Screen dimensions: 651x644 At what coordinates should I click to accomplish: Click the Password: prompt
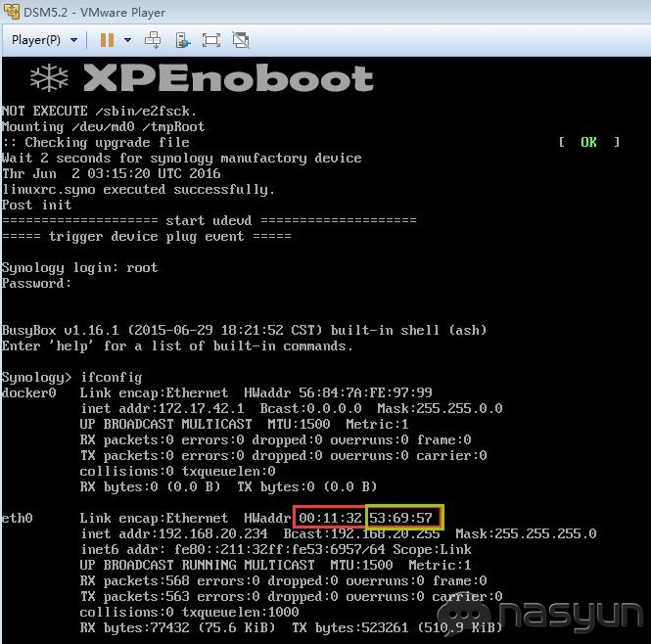pos(36,284)
